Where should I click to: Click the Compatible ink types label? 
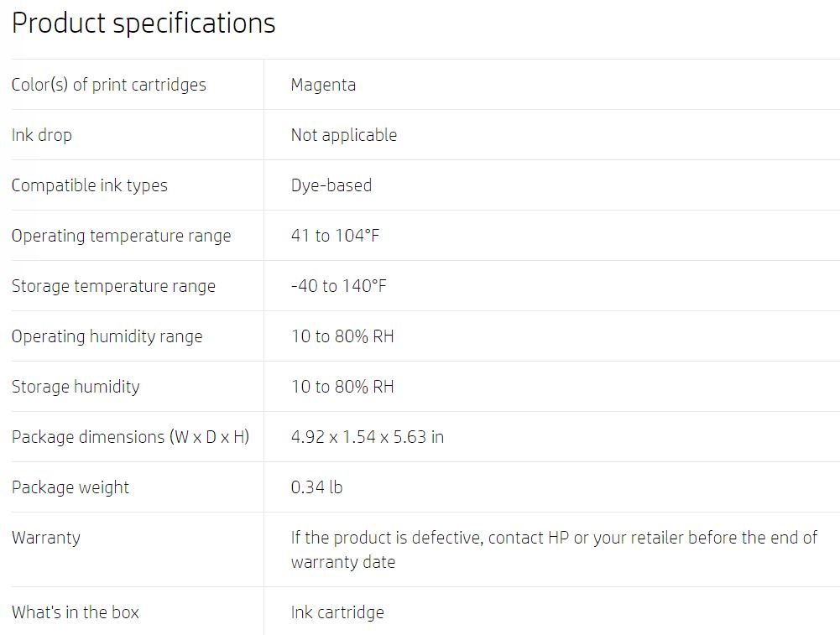[90, 185]
